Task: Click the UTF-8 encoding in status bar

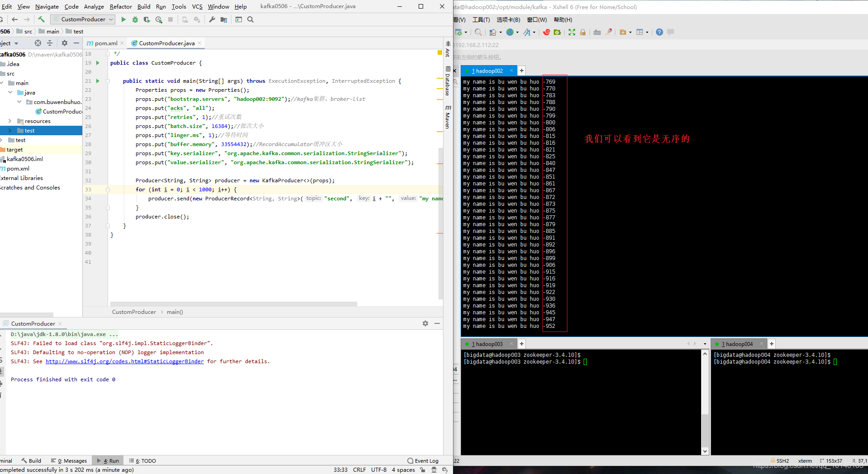Action: 379,469
